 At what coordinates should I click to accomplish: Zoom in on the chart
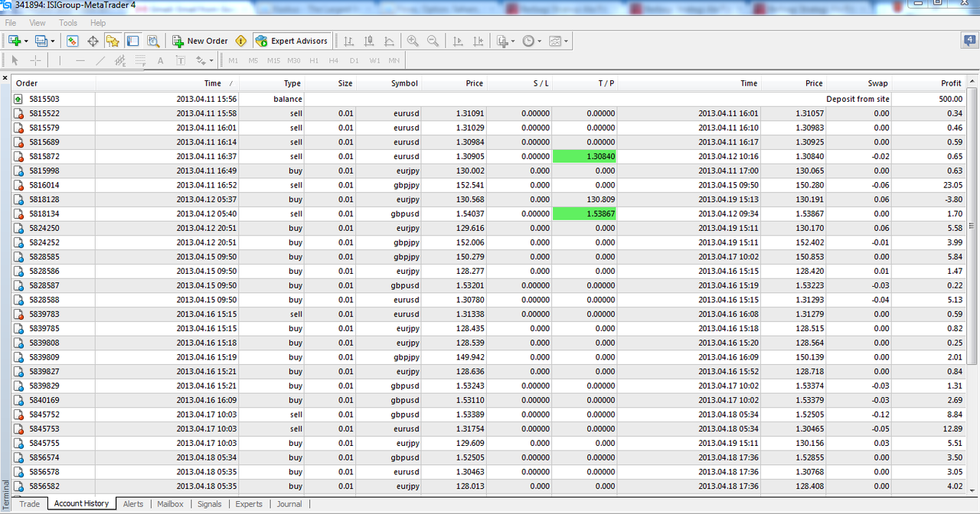click(x=413, y=41)
